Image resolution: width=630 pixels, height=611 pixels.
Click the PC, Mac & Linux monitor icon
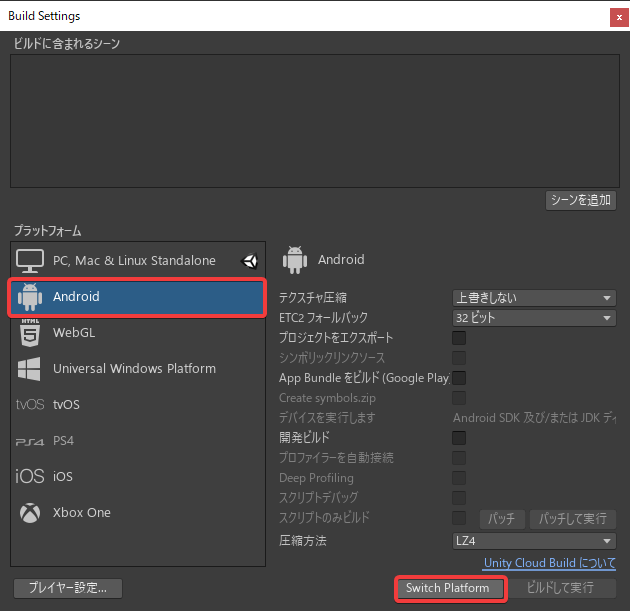30,261
